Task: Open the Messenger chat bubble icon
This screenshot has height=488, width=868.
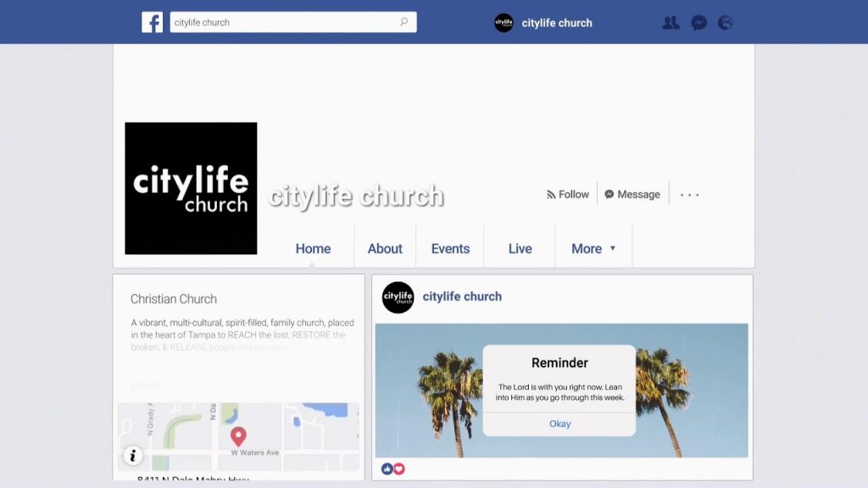Action: 699,23
